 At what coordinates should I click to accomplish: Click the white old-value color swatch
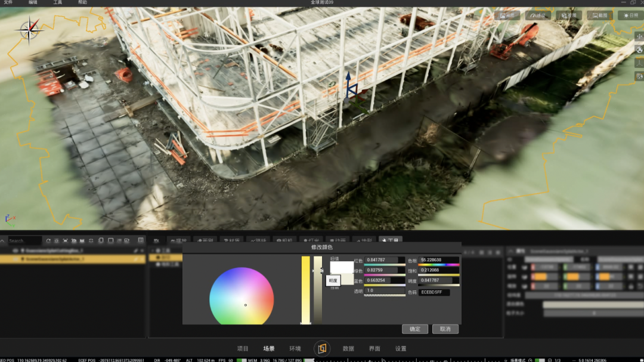click(x=342, y=268)
